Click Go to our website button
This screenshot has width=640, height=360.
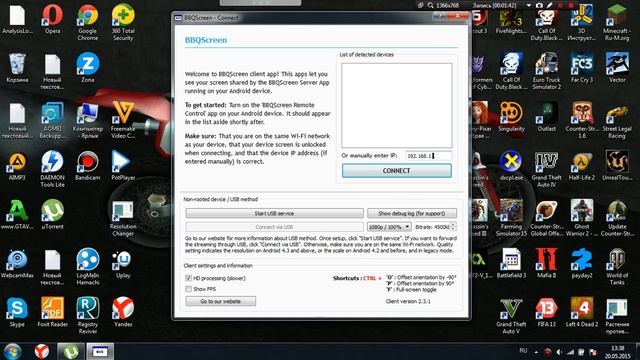(221, 301)
